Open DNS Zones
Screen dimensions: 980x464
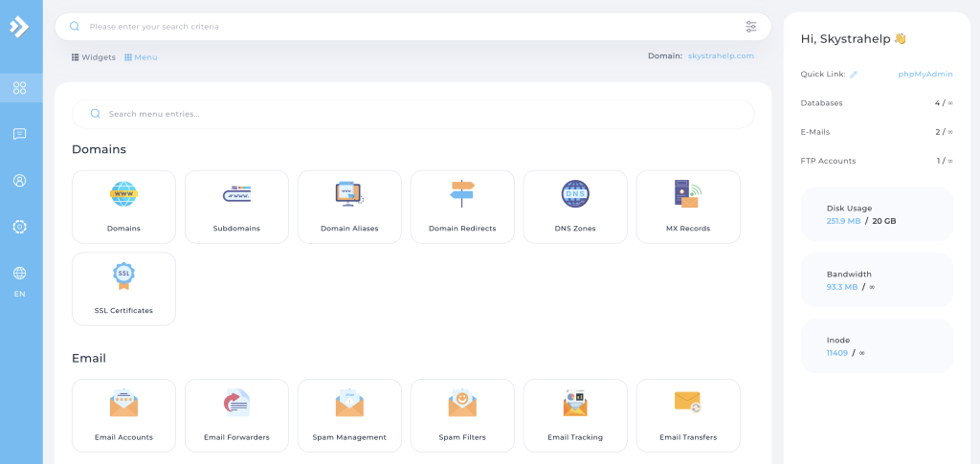(575, 206)
